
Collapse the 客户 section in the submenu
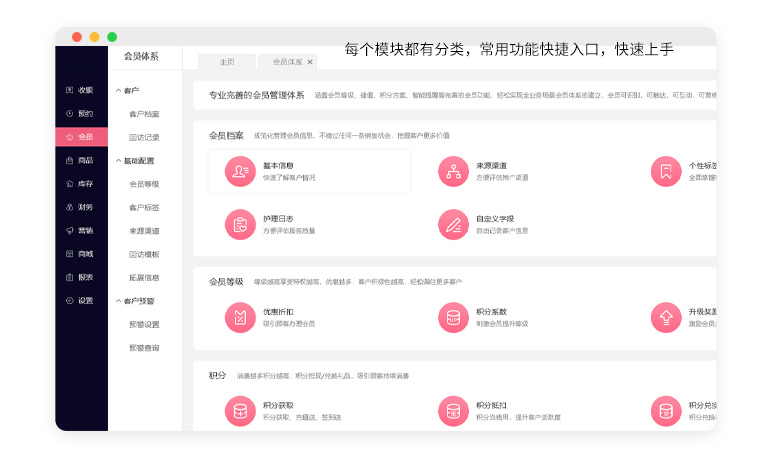117,91
